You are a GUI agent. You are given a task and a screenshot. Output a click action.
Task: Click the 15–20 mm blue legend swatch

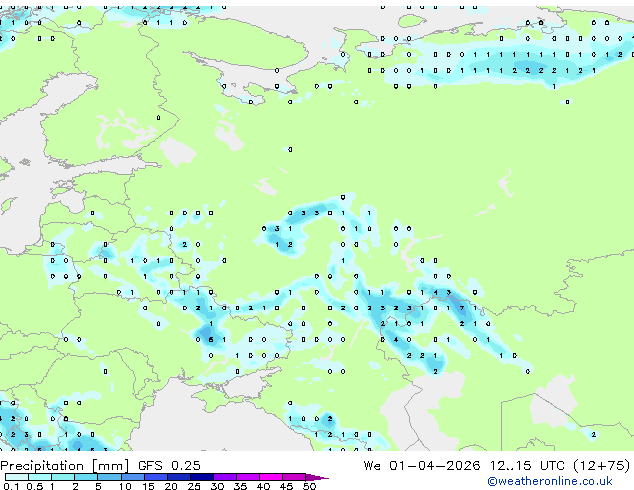(155, 477)
